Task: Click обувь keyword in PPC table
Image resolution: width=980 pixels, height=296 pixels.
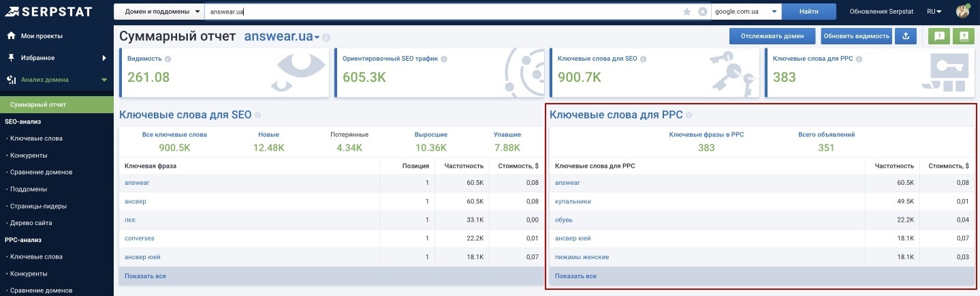Action: [x=564, y=220]
